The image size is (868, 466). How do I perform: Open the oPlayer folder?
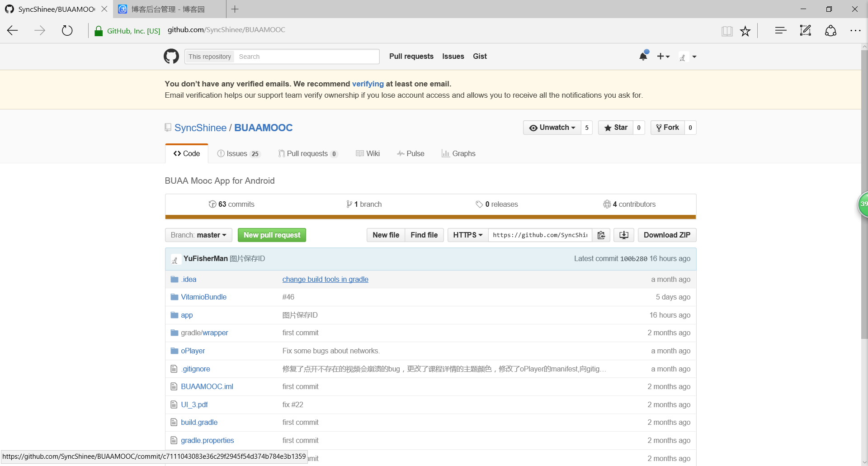tap(193, 351)
